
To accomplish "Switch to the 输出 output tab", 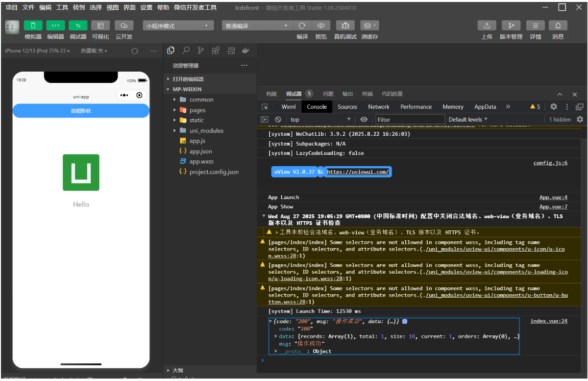I will click(x=348, y=94).
